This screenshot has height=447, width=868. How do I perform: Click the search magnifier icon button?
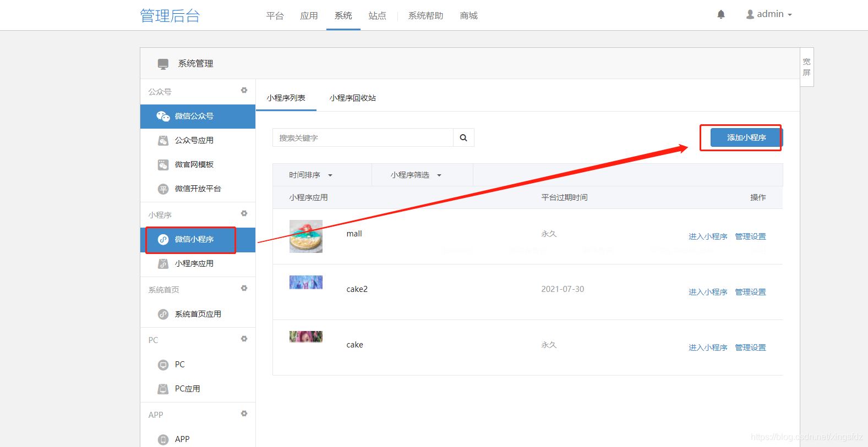click(463, 137)
